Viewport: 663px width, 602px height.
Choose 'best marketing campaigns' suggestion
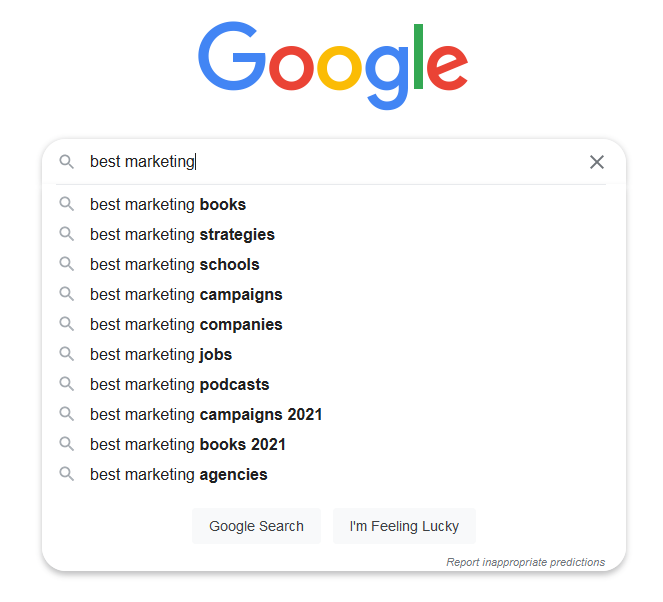(334, 294)
